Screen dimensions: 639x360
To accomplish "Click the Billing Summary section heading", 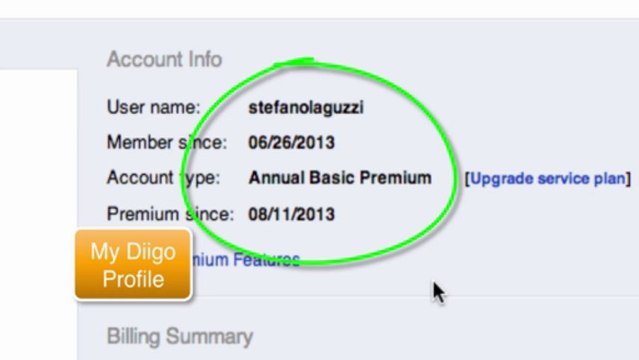I will pyautogui.click(x=180, y=337).
